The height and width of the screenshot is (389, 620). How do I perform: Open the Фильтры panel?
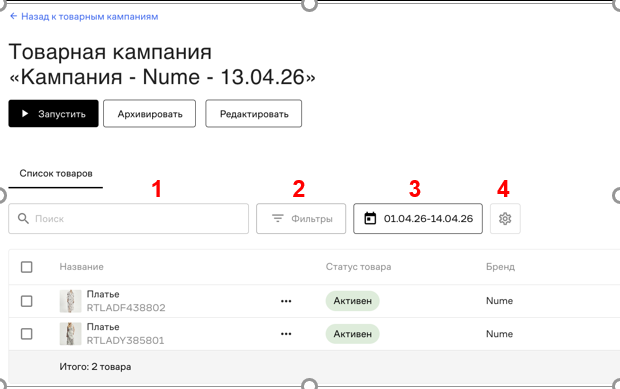tap(301, 219)
